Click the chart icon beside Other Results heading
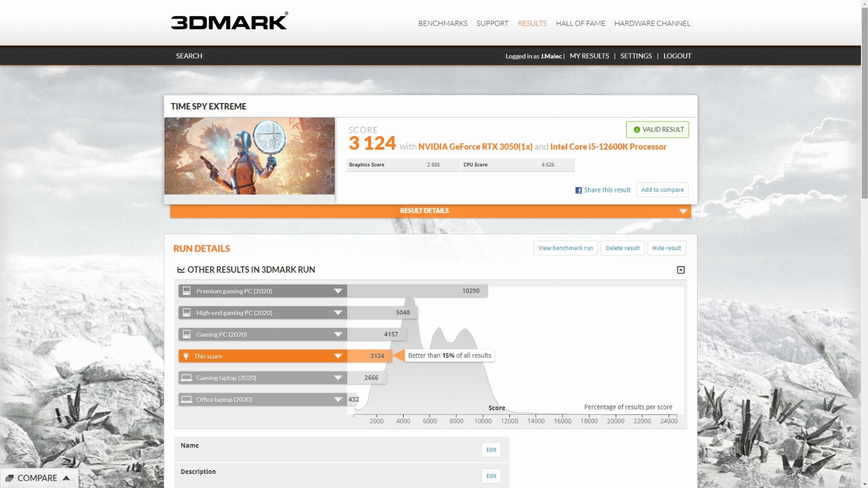868x488 pixels. click(x=181, y=270)
